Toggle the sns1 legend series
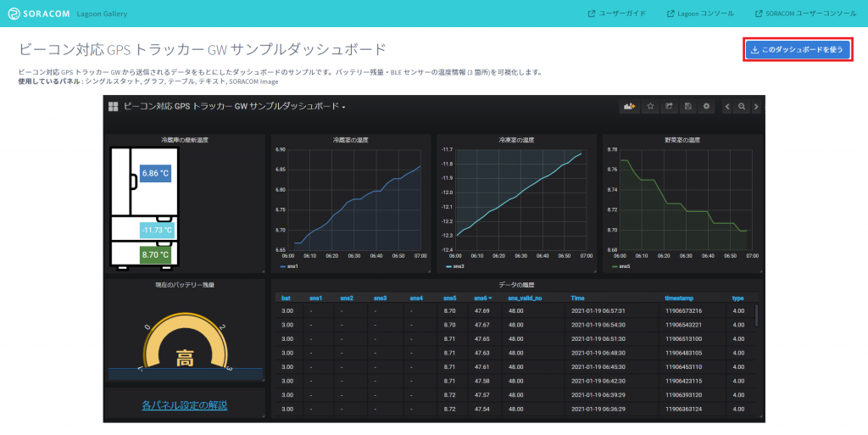Image resolution: width=868 pixels, height=435 pixels. point(290,266)
